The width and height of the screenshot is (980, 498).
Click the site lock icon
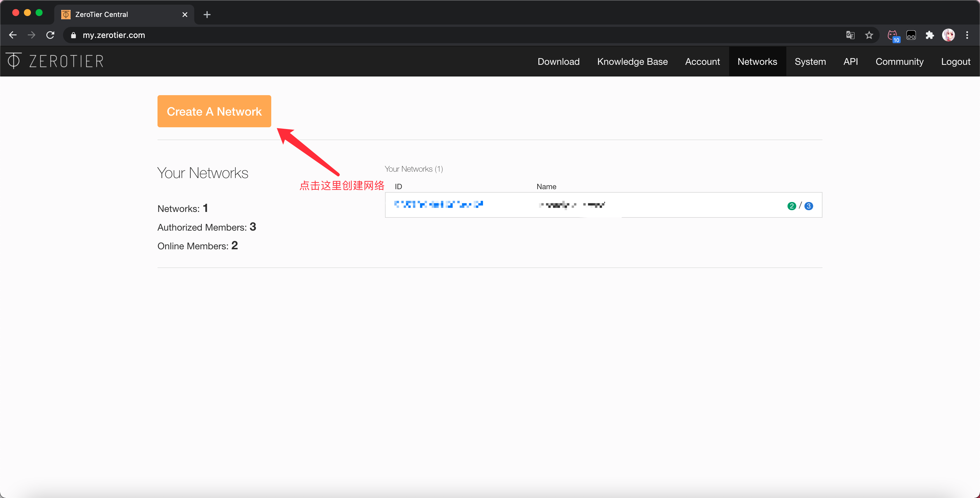[x=74, y=35]
